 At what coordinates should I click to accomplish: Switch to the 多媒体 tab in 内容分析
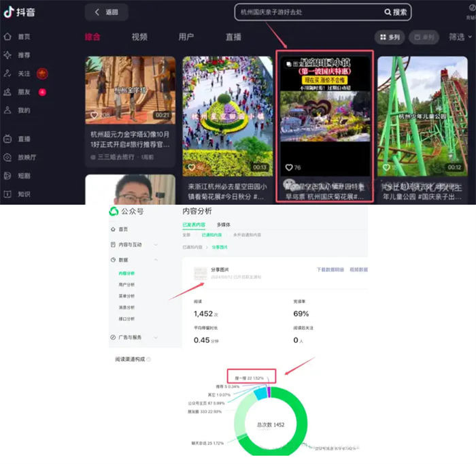(x=223, y=225)
